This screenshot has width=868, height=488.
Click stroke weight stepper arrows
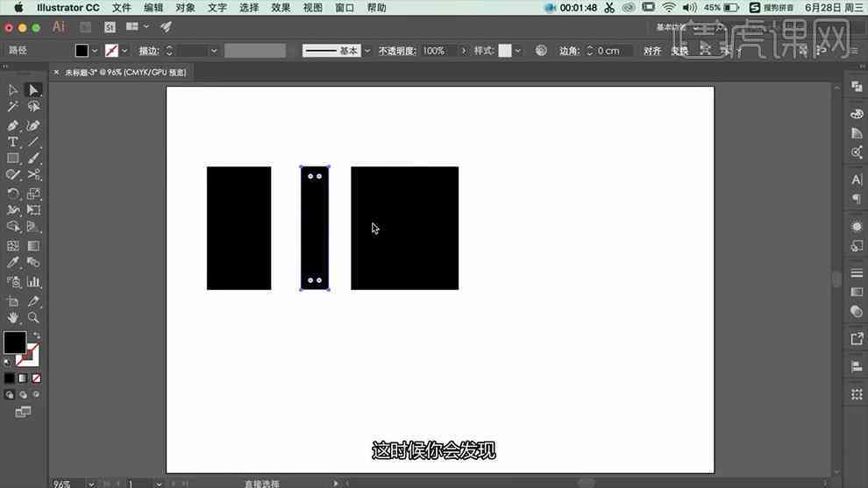[169, 51]
